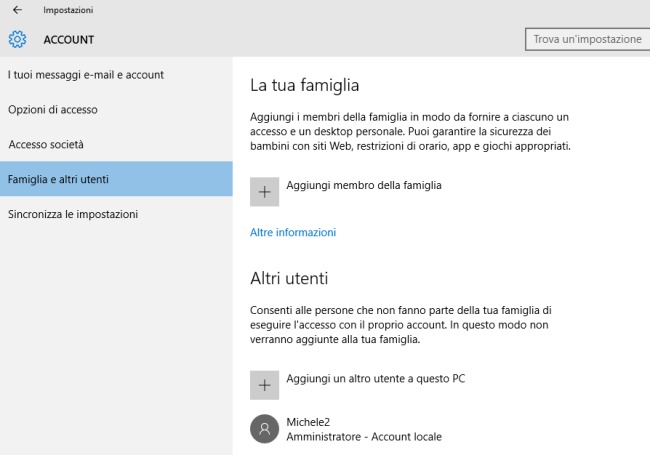Click the ACCOUNT header title

point(68,40)
